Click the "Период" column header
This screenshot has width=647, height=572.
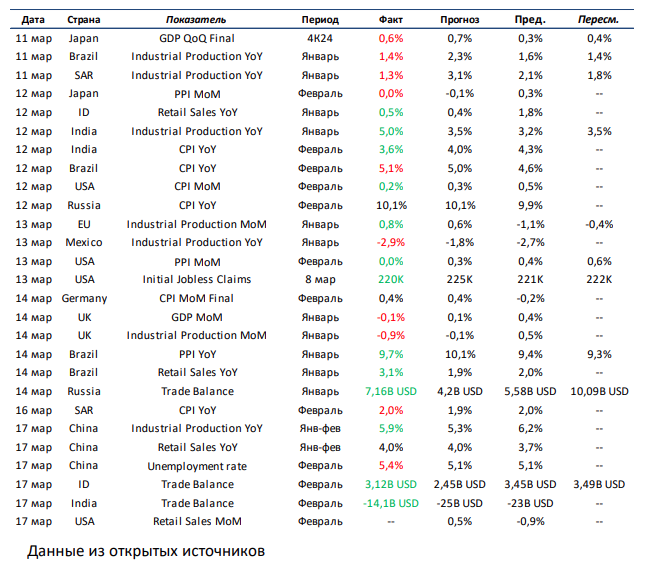pyautogui.click(x=320, y=19)
